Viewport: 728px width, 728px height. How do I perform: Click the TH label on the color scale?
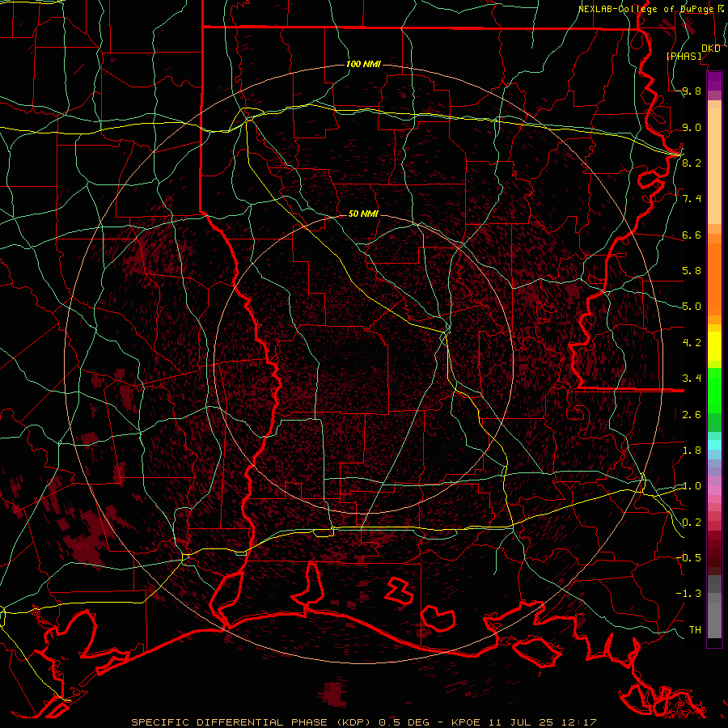tap(695, 629)
